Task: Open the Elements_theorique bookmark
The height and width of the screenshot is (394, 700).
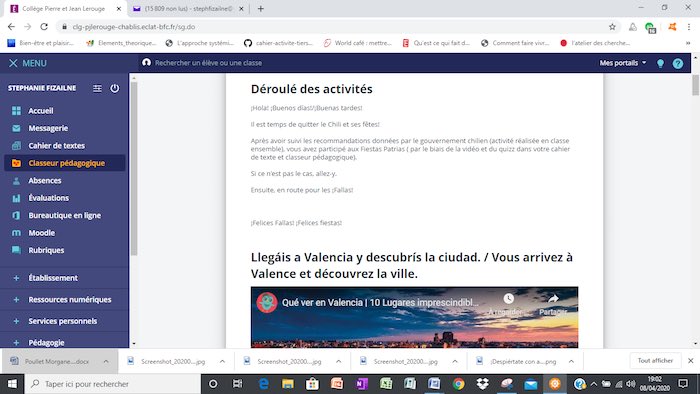Action: [121, 43]
